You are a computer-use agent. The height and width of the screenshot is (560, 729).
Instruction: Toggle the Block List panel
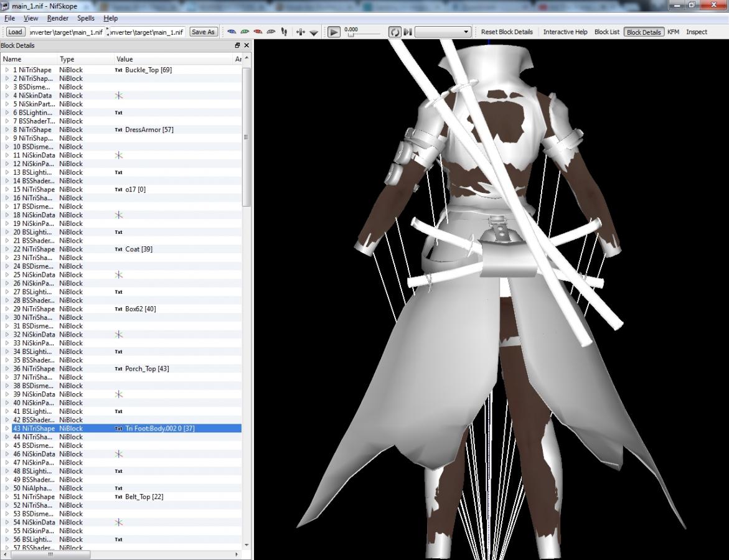[606, 32]
